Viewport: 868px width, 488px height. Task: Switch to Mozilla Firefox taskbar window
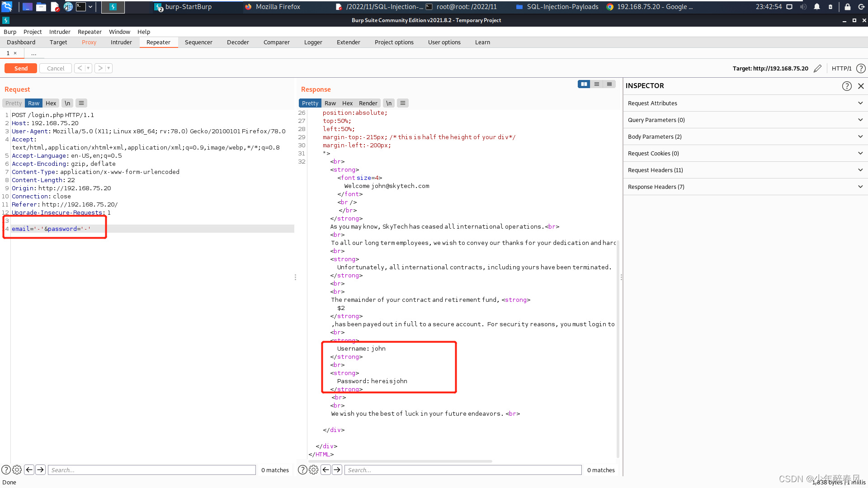pyautogui.click(x=273, y=7)
